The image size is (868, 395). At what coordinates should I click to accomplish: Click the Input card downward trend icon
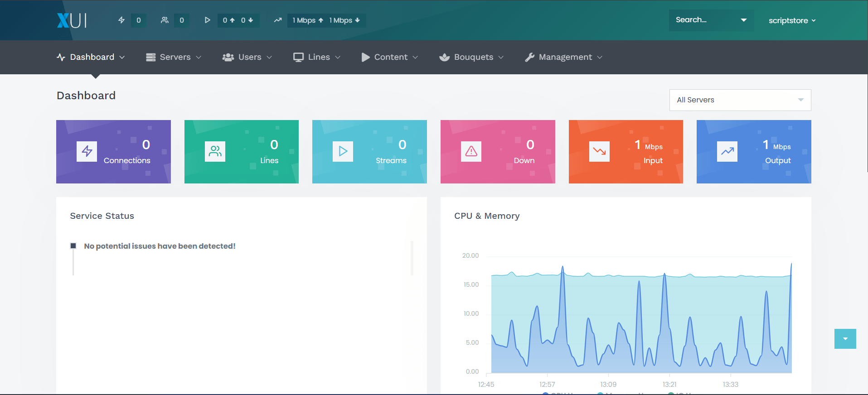tap(599, 151)
